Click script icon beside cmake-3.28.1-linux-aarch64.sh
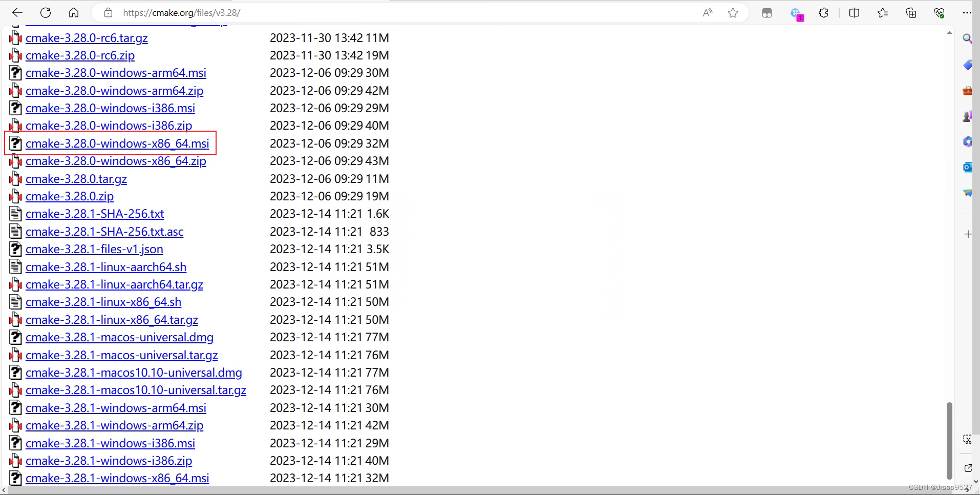Screen dimensions: 980x495 pos(16,267)
